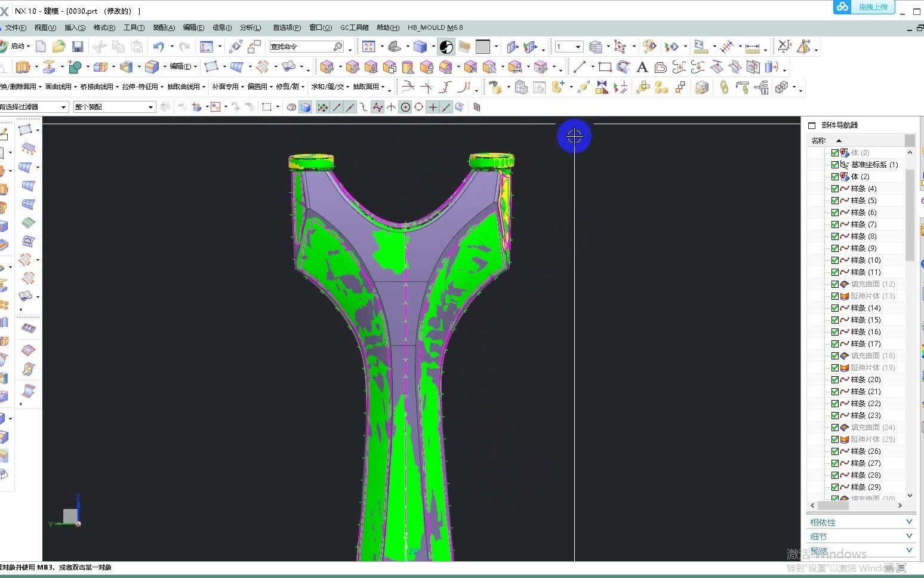924x578 pixels.
Task: Open the HB_MOULD M6.8 menu
Action: (435, 27)
